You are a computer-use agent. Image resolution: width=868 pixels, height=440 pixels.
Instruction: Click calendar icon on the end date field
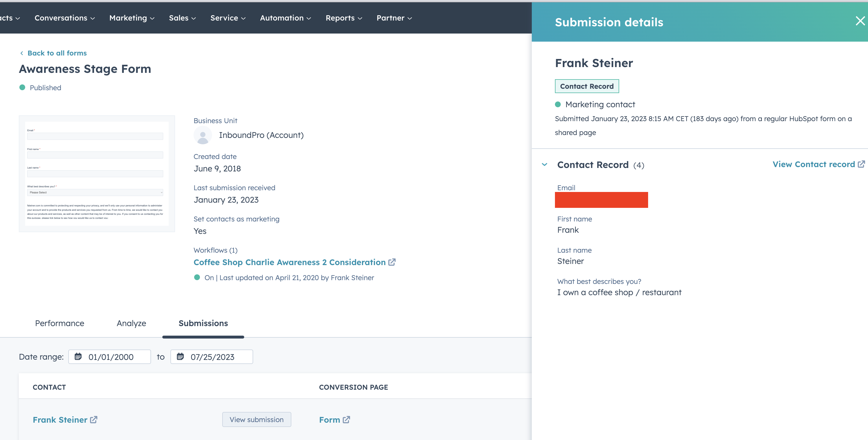coord(181,356)
